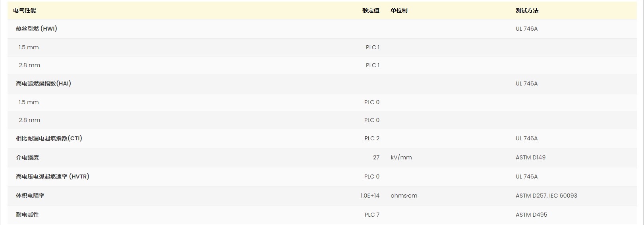644x225 pixels.
Task: Select the 热丝引燃 (HWI) row label
Action: pos(37,29)
